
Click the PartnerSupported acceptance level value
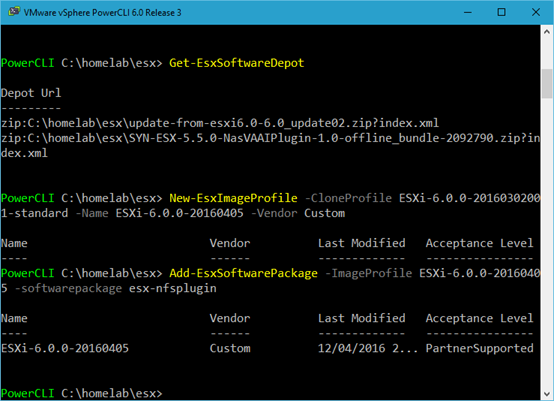point(479,348)
